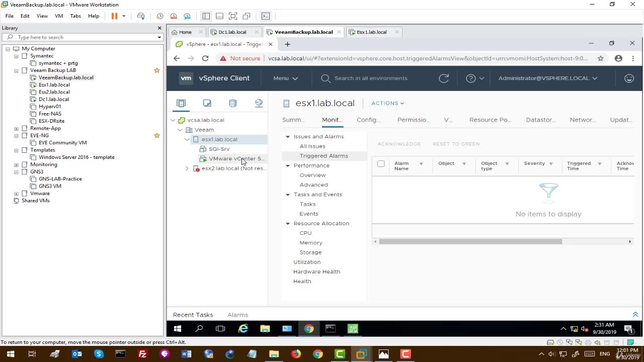Click the vSphere refresh icon
The image size is (644, 362).
[x=444, y=78]
